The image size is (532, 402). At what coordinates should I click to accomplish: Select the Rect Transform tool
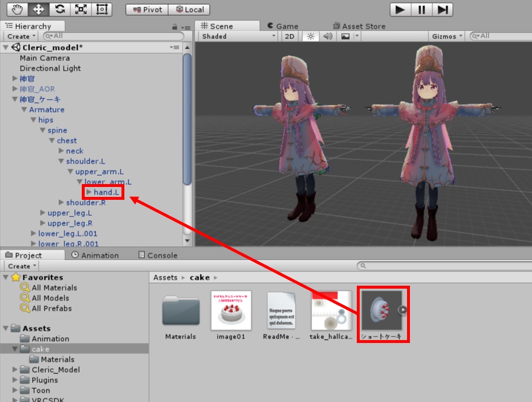102,9
